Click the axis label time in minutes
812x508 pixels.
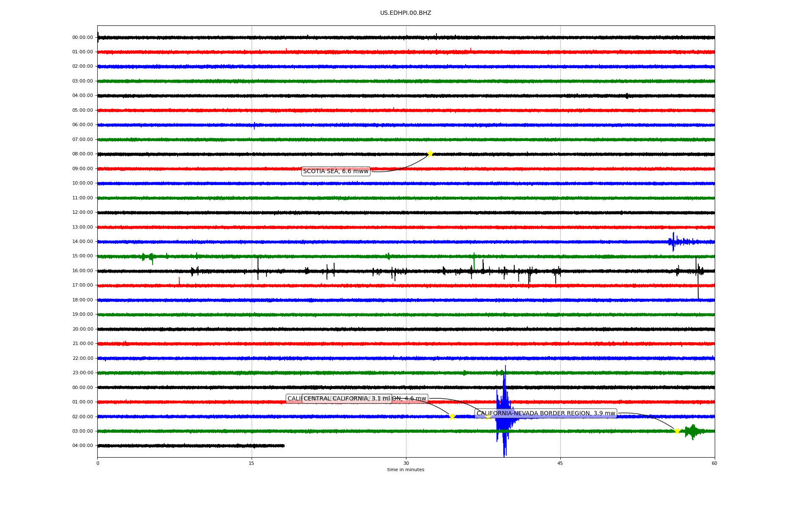(x=406, y=470)
